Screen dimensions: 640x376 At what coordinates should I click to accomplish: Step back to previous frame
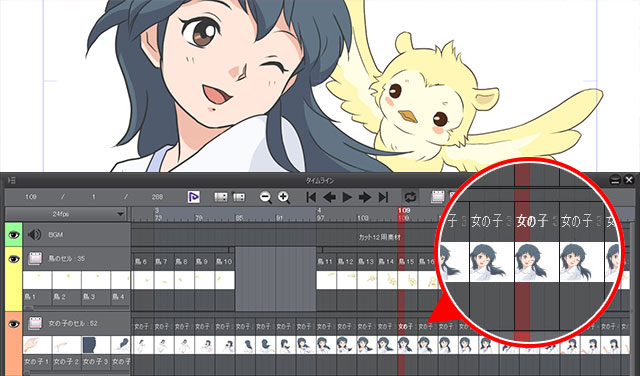(329, 198)
